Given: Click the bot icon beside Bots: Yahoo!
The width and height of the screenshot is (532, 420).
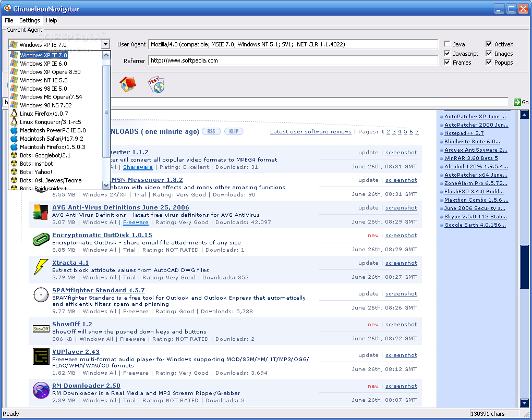Looking at the screenshot, I should 14,172.
